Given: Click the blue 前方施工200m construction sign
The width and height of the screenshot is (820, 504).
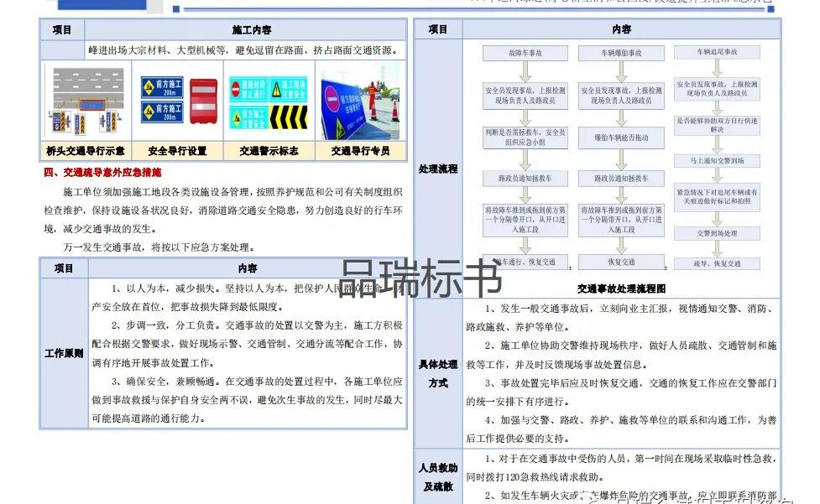Looking at the screenshot, I should (162, 88).
